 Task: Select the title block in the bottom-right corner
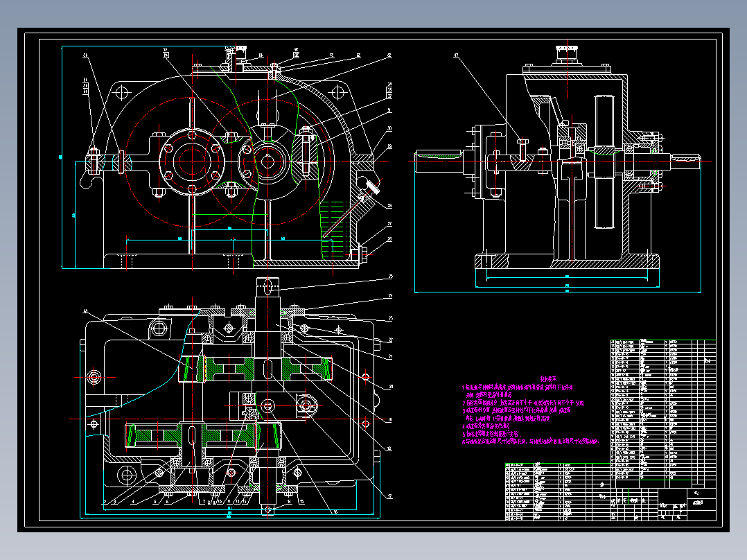[x=662, y=504]
